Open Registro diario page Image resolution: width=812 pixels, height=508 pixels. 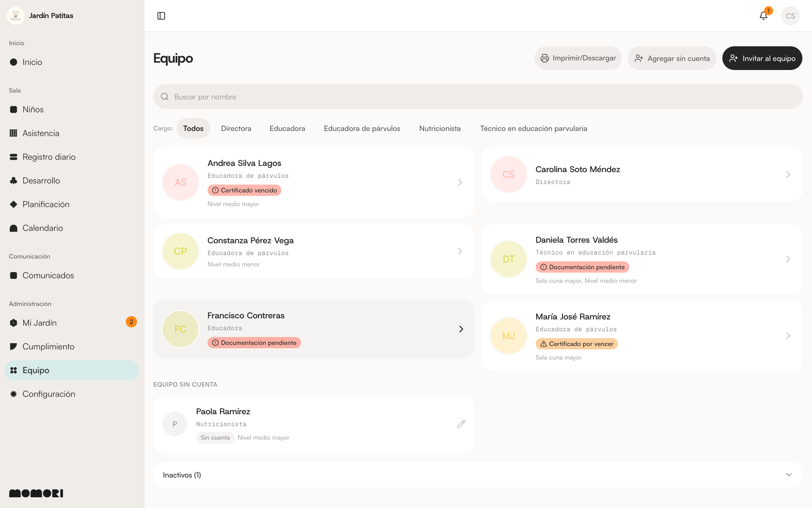(72, 157)
